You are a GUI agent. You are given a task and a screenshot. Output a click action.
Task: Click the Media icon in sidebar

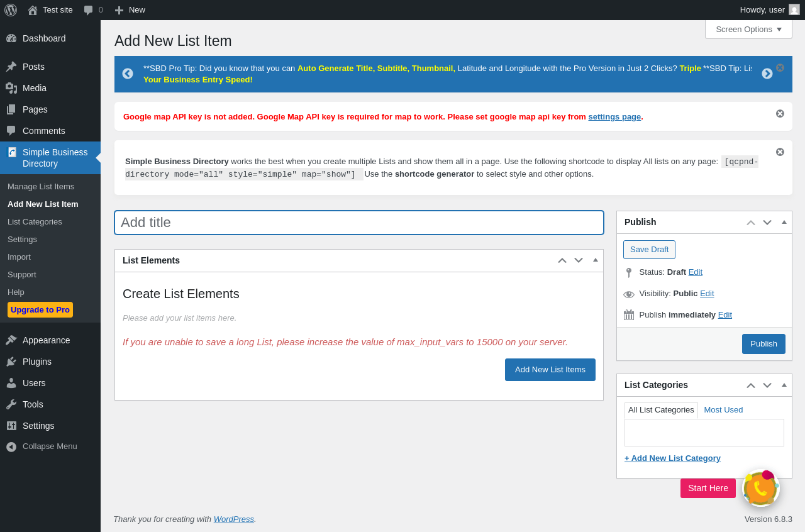pos(11,88)
